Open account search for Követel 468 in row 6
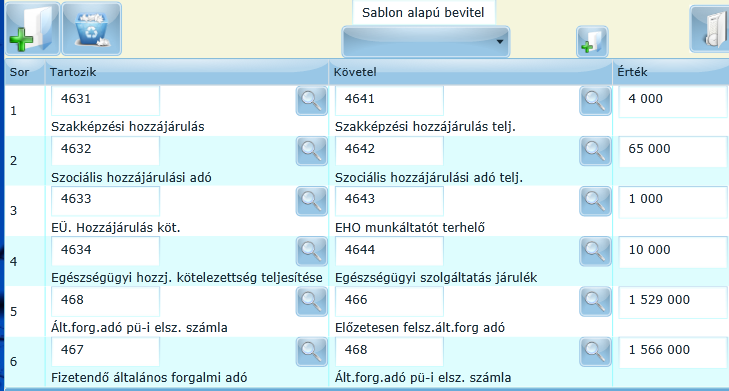 tap(595, 351)
